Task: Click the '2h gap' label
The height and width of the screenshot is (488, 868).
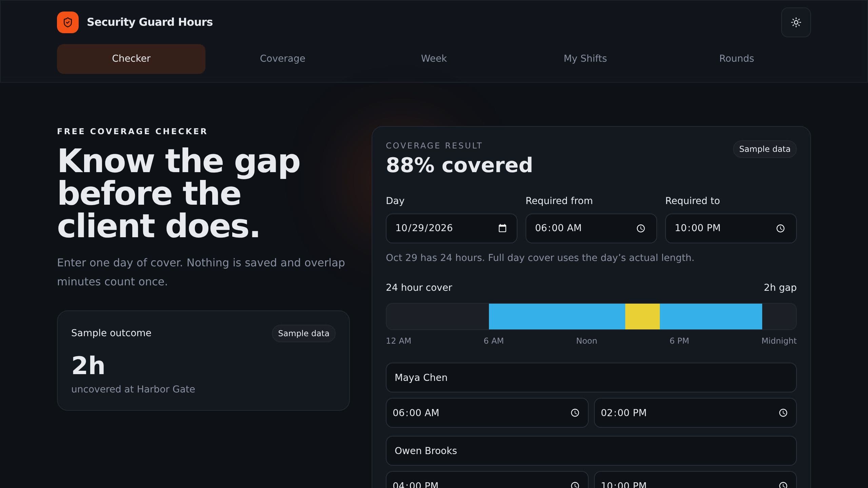Action: (x=780, y=288)
